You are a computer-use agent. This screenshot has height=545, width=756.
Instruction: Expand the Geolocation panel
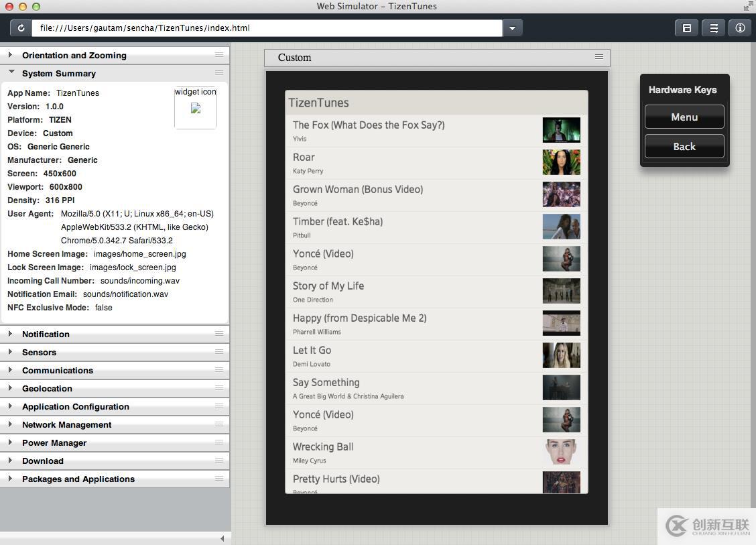[114, 388]
